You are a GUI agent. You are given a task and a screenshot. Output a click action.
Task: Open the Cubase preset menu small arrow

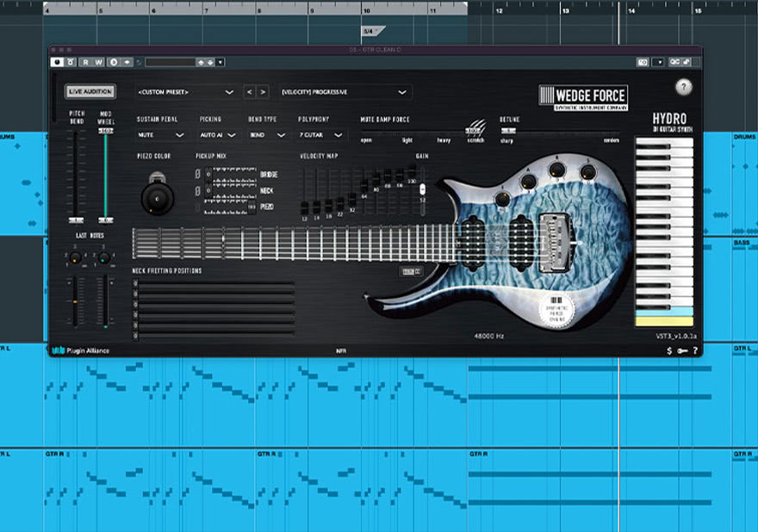[x=221, y=62]
